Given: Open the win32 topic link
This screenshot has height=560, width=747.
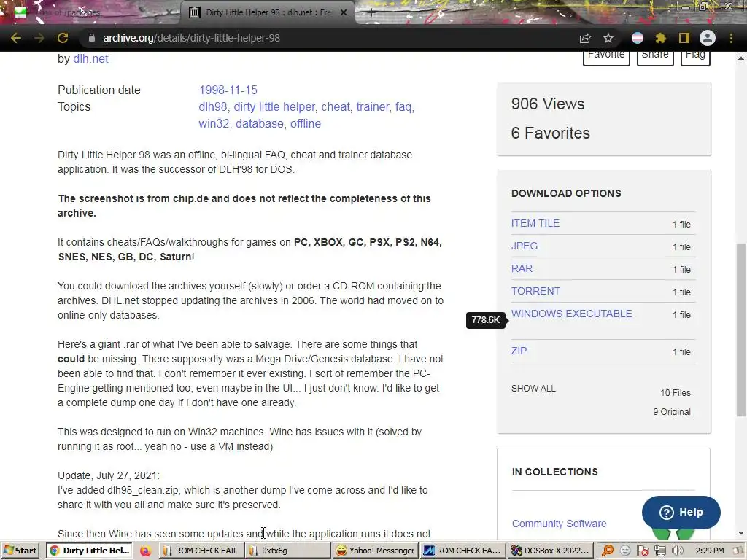Looking at the screenshot, I should tap(214, 123).
